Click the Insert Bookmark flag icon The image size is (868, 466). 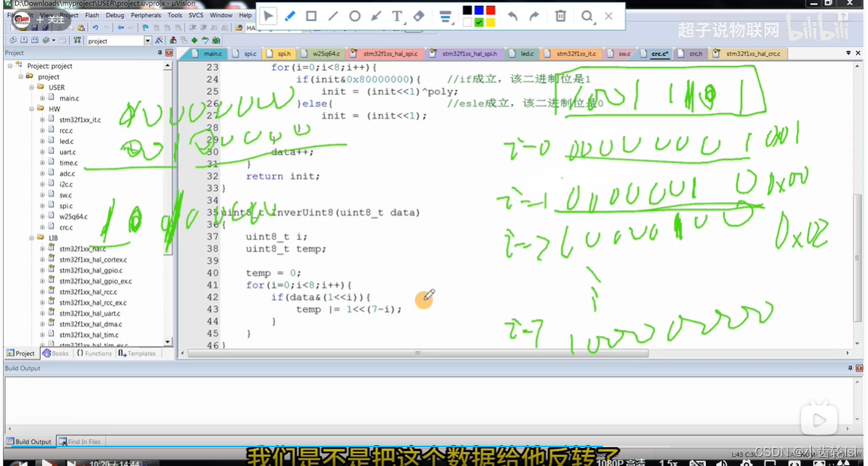[x=146, y=28]
